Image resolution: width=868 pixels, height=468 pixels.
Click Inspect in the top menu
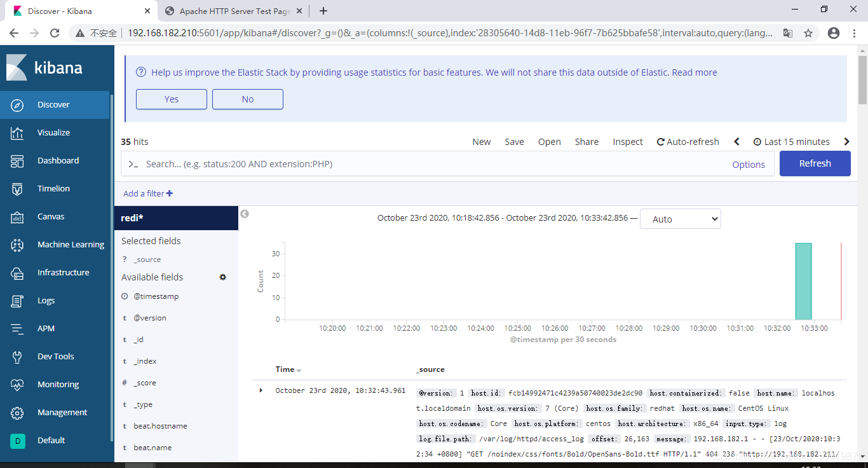coord(628,142)
